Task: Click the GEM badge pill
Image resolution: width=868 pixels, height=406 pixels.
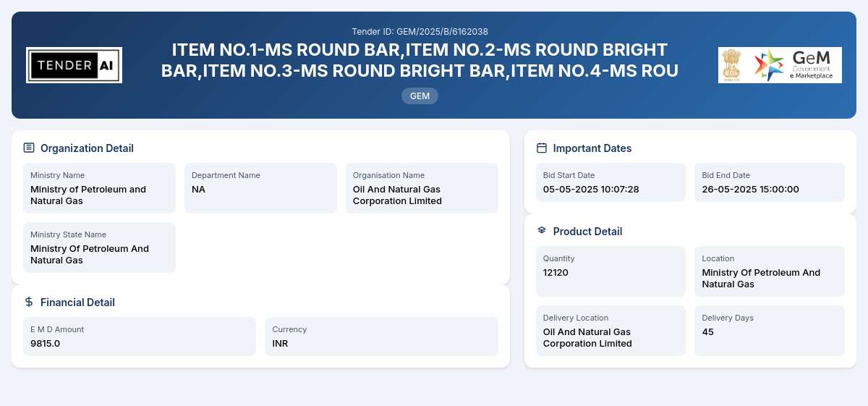Action: (420, 96)
